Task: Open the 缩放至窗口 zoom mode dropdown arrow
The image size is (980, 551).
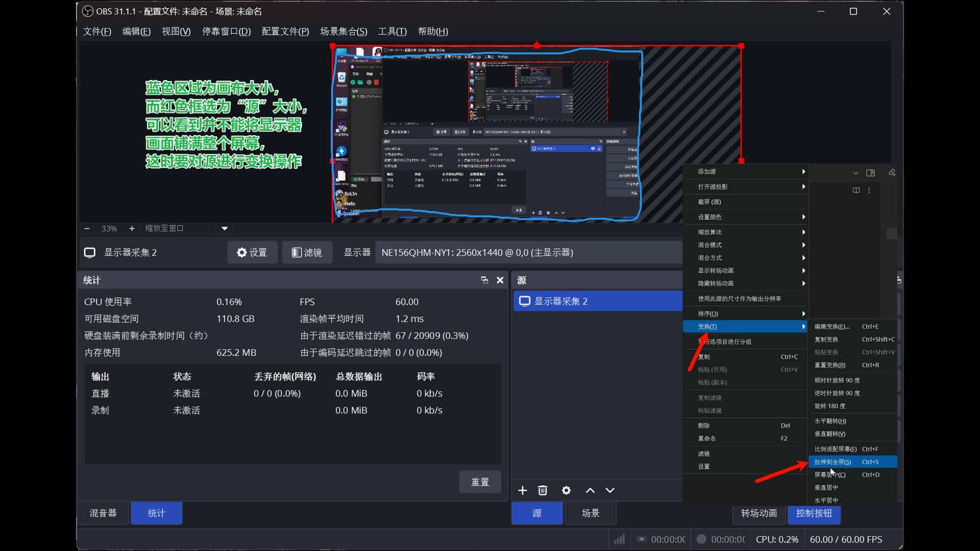Action: pos(225,229)
